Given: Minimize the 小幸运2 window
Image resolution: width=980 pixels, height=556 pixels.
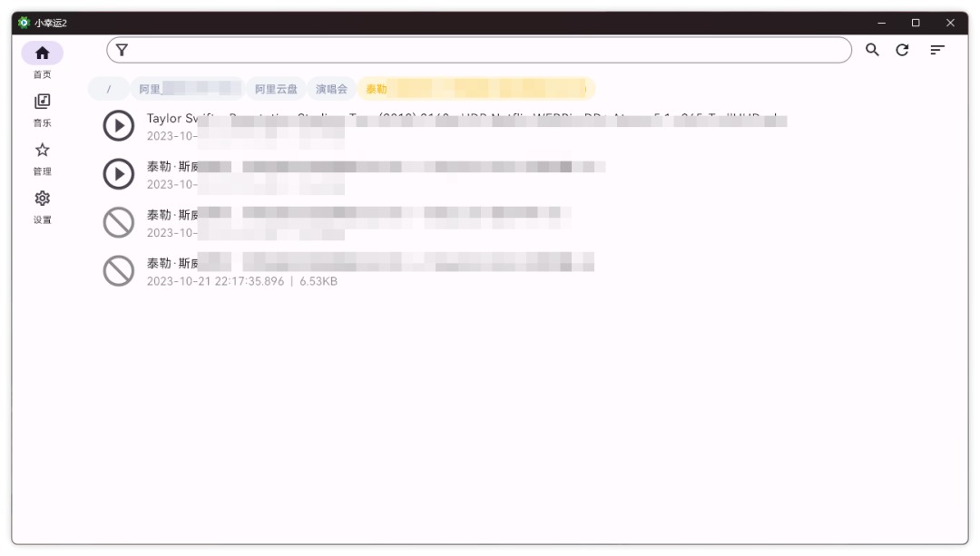Looking at the screenshot, I should (882, 23).
